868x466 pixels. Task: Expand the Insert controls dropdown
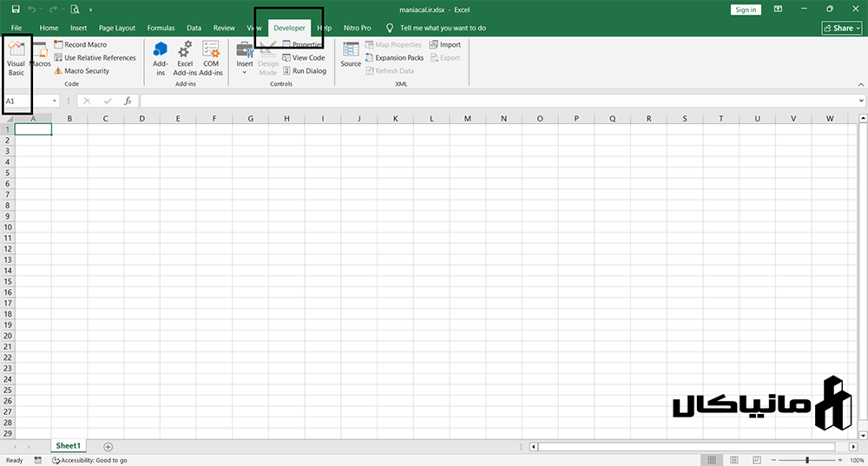point(245,72)
